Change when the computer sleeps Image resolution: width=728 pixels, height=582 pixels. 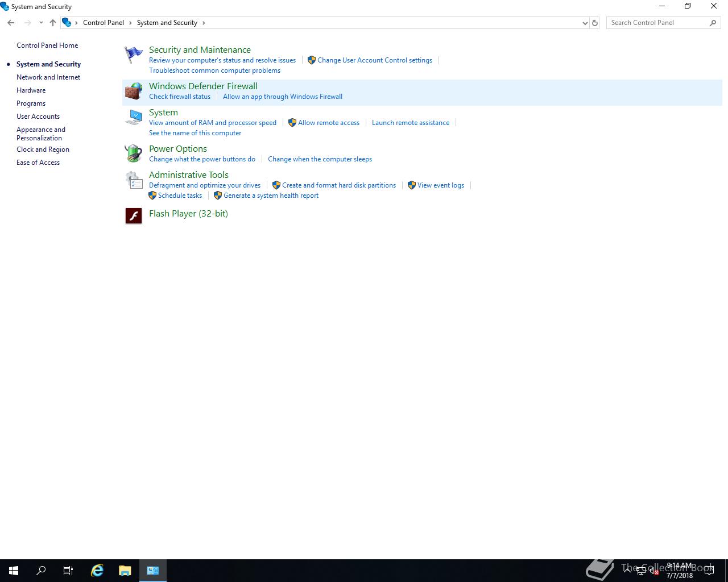pyautogui.click(x=320, y=159)
